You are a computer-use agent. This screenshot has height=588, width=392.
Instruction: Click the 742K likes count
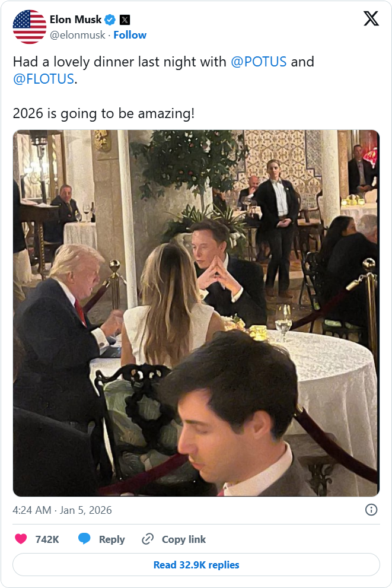pos(47,539)
